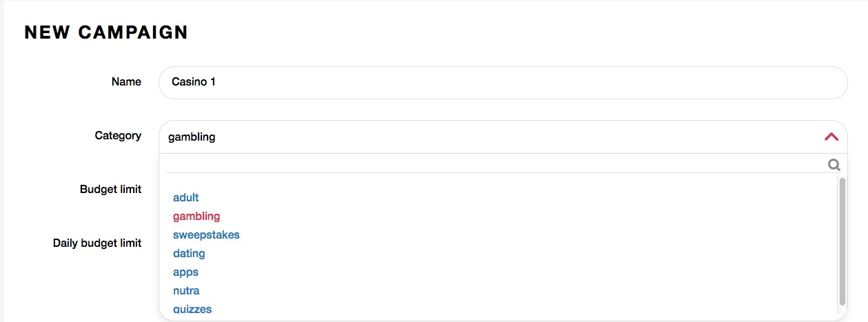Collapse the Category dropdown with red chevron
This screenshot has width=868, height=322.
pyautogui.click(x=831, y=137)
